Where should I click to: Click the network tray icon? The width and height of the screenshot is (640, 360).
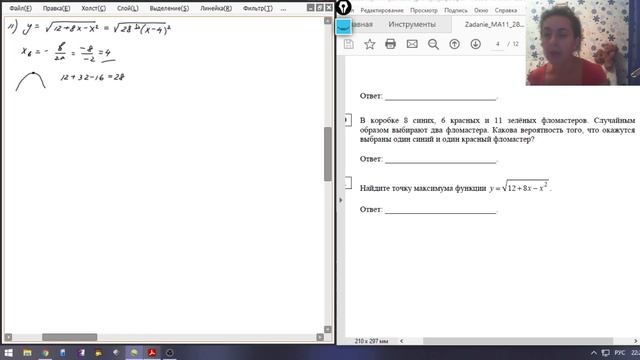606,353
